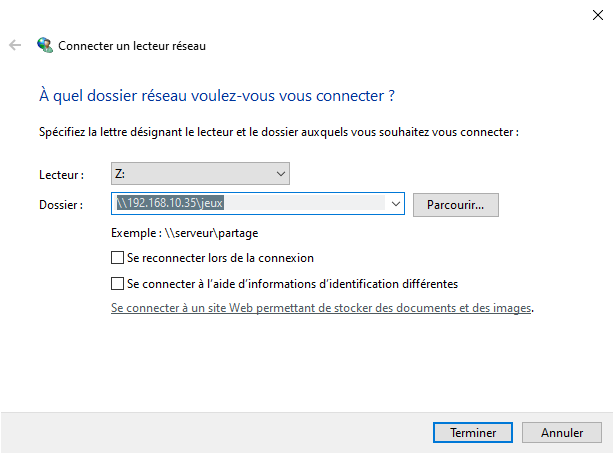Click inside the Dossier path field
The height and width of the screenshot is (454, 614).
[x=258, y=204]
